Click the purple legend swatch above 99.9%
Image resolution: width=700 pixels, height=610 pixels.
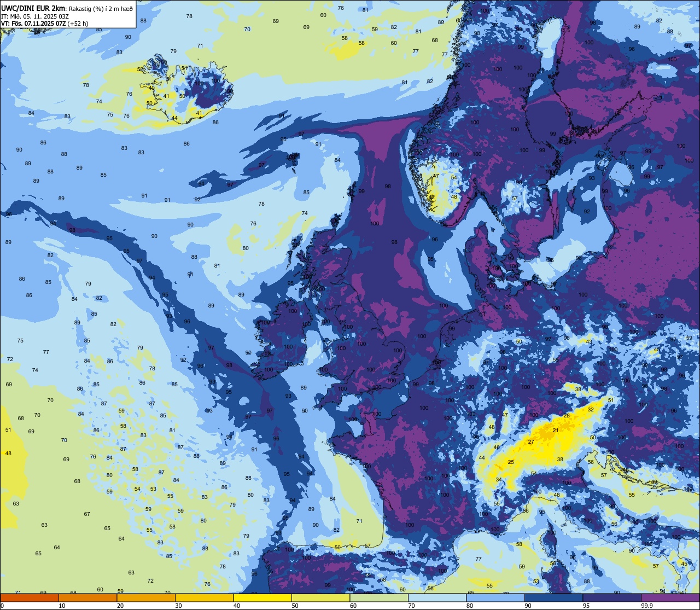click(670, 597)
